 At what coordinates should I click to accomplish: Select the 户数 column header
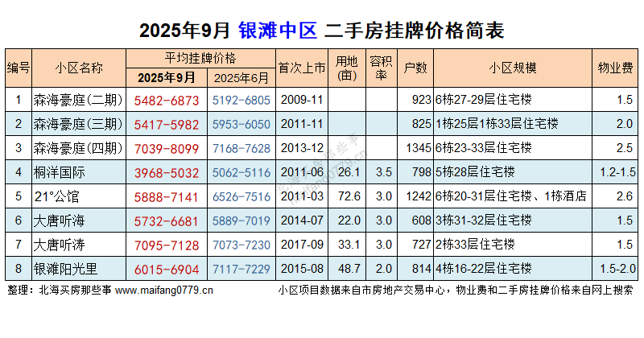click(x=415, y=68)
